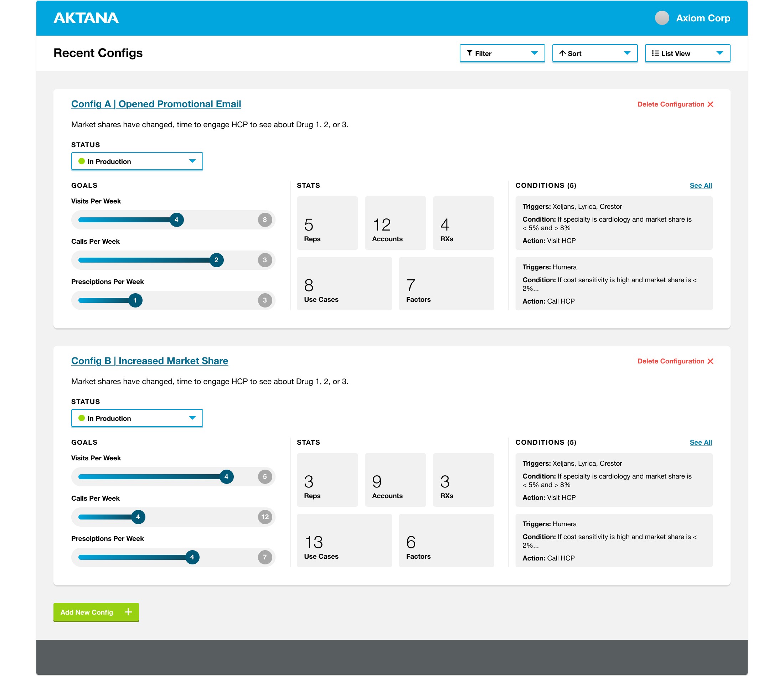Select the 12 Accounts stat tile

[396, 223]
